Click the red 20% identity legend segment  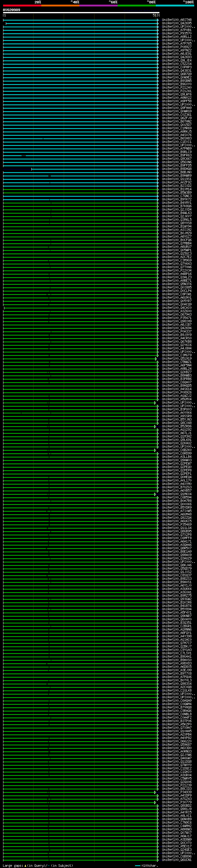pyautogui.click(x=22, y=6)
